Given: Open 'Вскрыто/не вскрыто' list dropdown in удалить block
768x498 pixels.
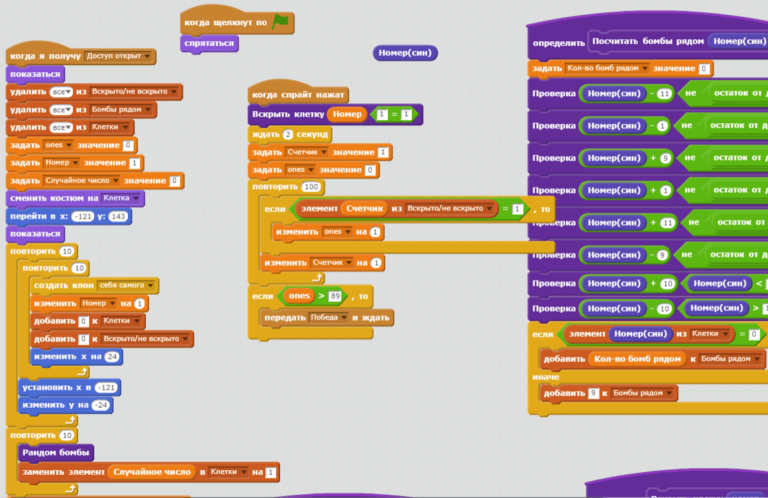Looking at the screenshot, I should click(x=174, y=92).
